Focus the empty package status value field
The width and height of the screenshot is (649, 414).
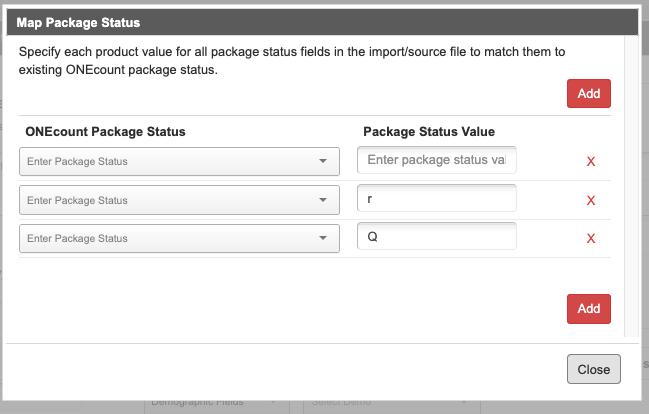point(437,160)
